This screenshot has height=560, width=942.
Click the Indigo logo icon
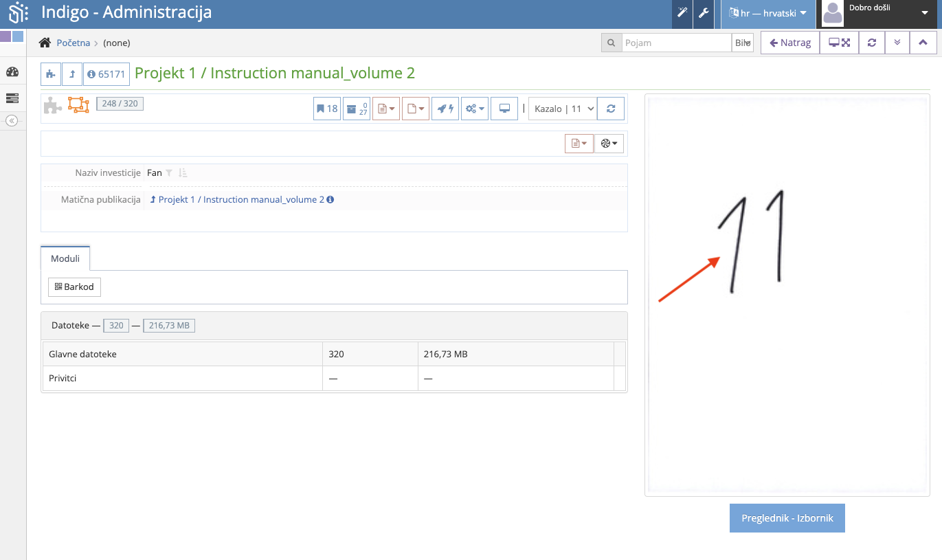[18, 12]
